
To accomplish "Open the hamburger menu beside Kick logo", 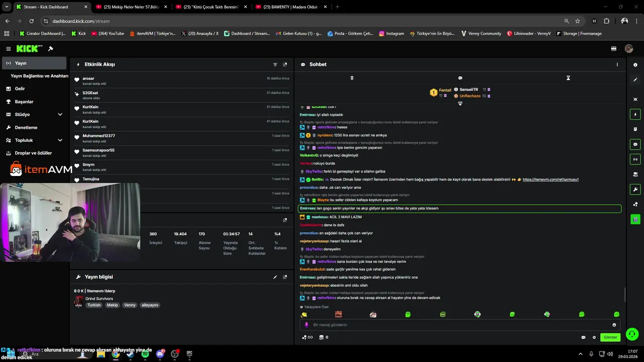I will tap(9, 49).
